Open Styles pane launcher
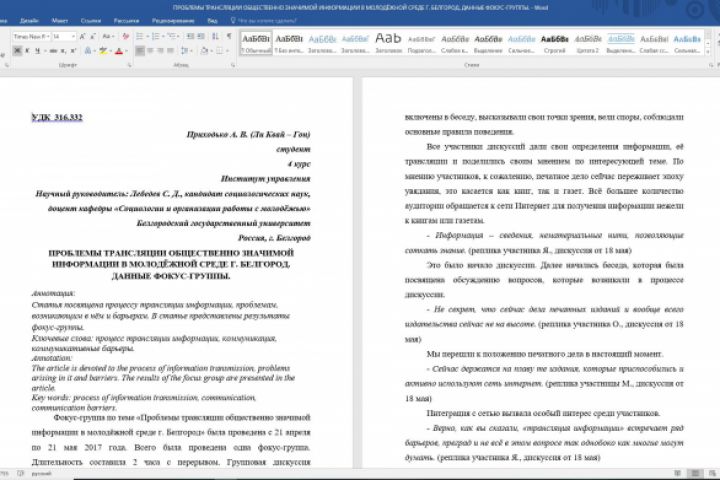 [x=711, y=65]
